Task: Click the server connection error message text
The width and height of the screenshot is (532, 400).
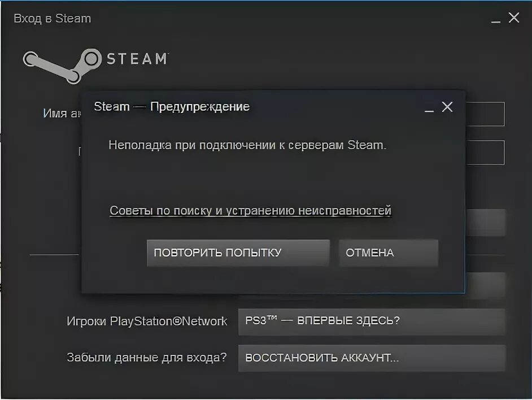Action: click(247, 145)
